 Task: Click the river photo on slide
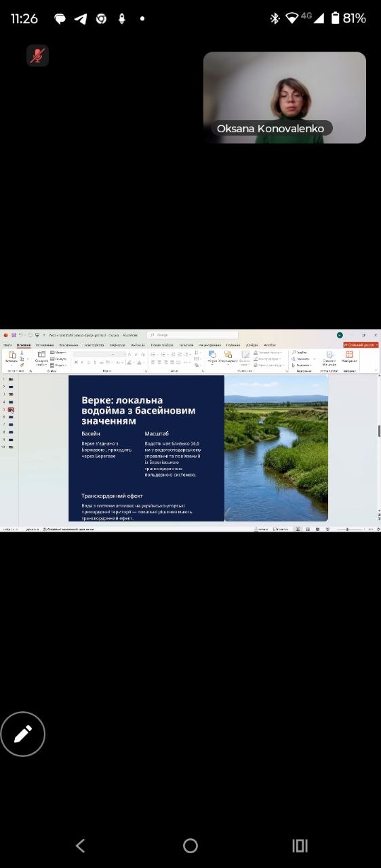pos(276,448)
